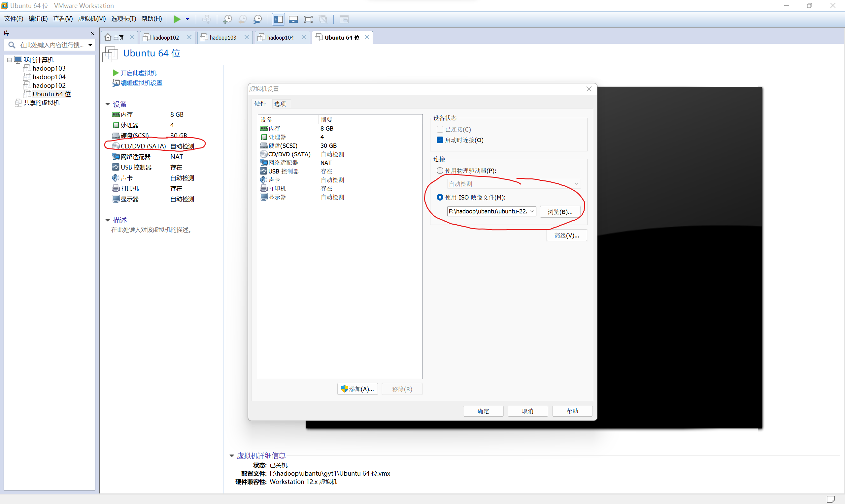The height and width of the screenshot is (504, 845).
Task: Select the 使用物理驱动器 radio button
Action: pos(440,171)
